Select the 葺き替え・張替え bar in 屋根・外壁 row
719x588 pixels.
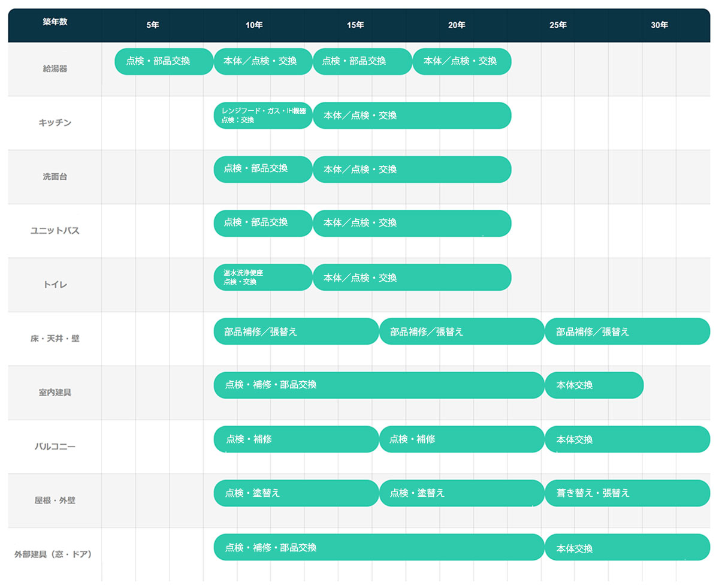(x=627, y=493)
